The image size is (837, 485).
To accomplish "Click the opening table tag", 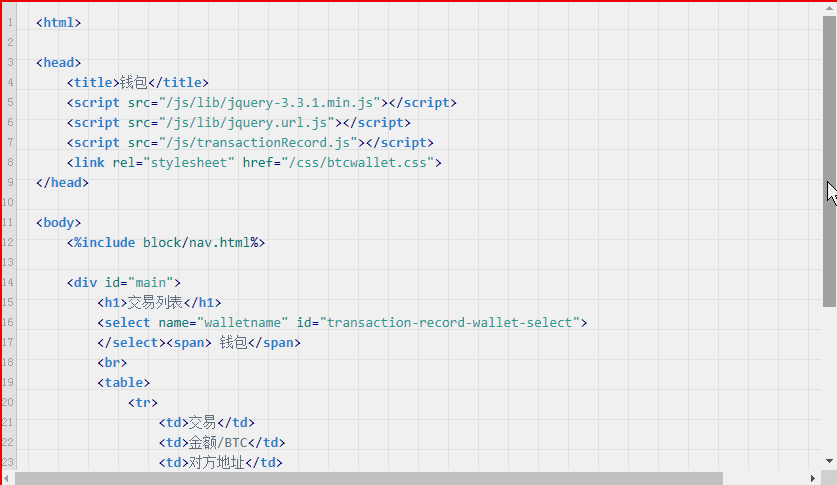I will [x=124, y=383].
